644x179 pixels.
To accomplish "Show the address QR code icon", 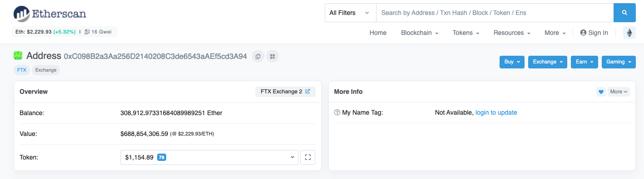I will pos(272,56).
